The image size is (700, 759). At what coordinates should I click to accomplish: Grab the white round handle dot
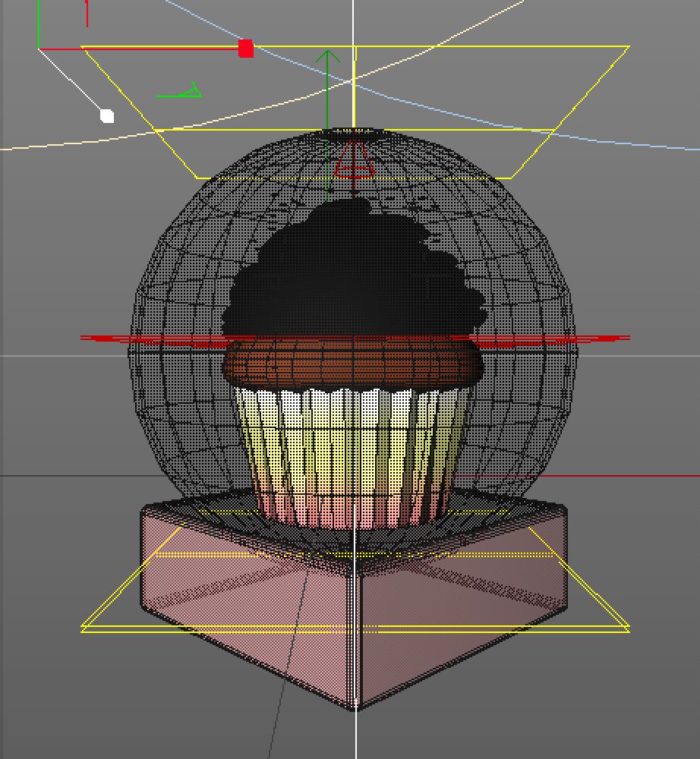click(107, 116)
